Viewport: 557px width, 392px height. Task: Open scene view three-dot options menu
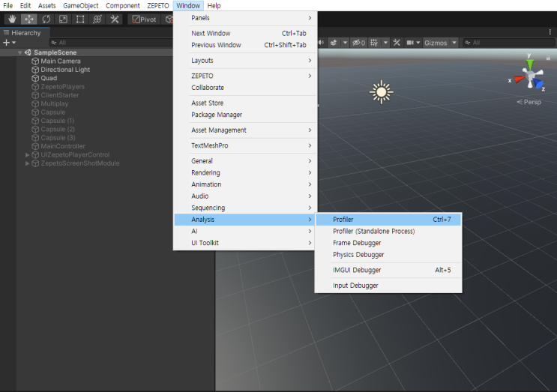(x=550, y=32)
